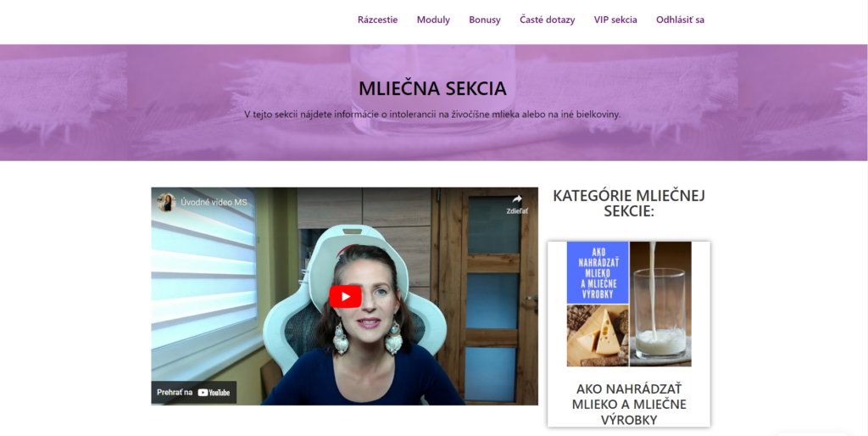
Task: Open the channel avatar in the video header
Action: tap(166, 202)
